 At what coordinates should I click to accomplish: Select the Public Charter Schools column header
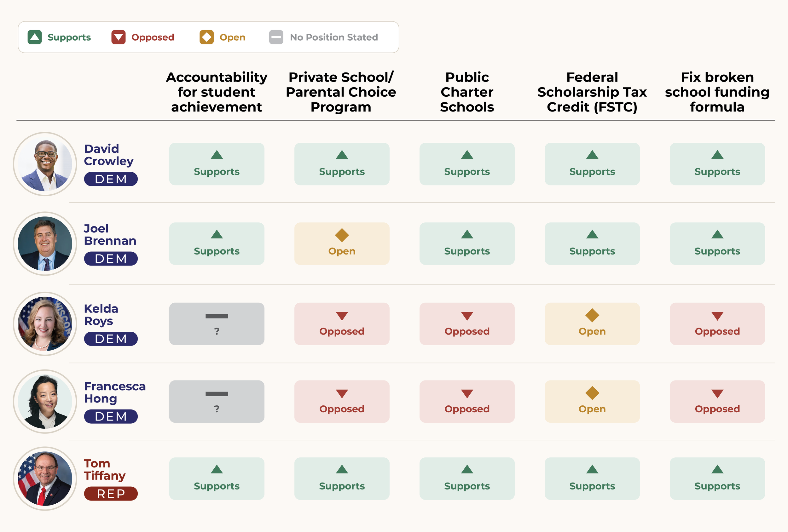pos(467,92)
